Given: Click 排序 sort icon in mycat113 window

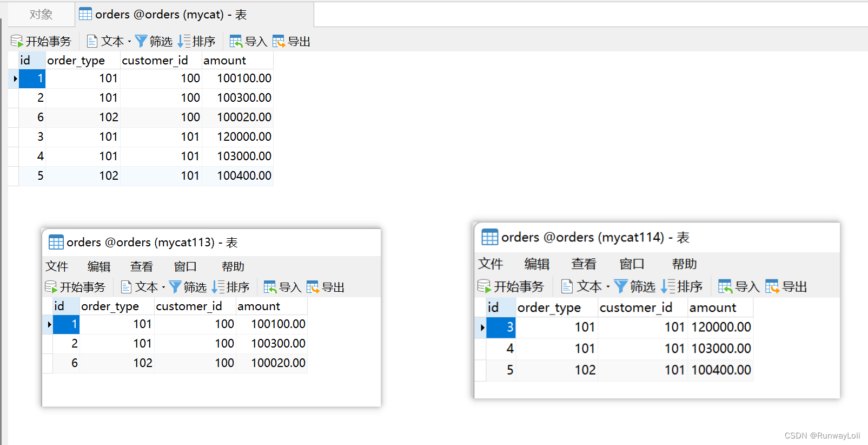Looking at the screenshot, I should coord(218,287).
